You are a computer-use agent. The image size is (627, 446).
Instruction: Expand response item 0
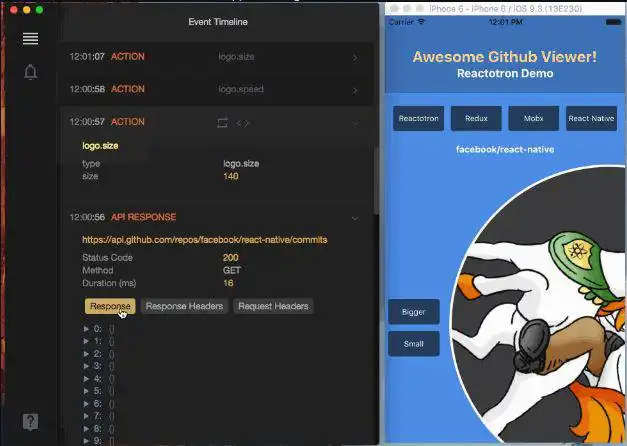coord(86,329)
